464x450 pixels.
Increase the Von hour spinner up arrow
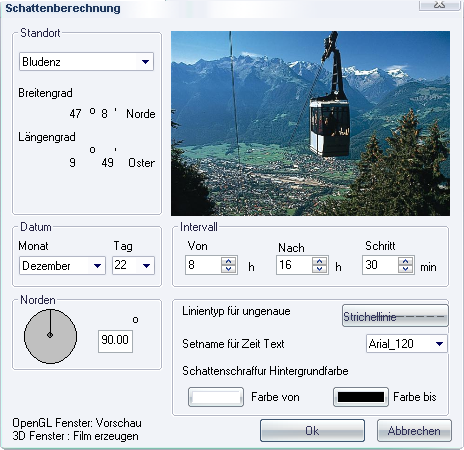click(229, 261)
